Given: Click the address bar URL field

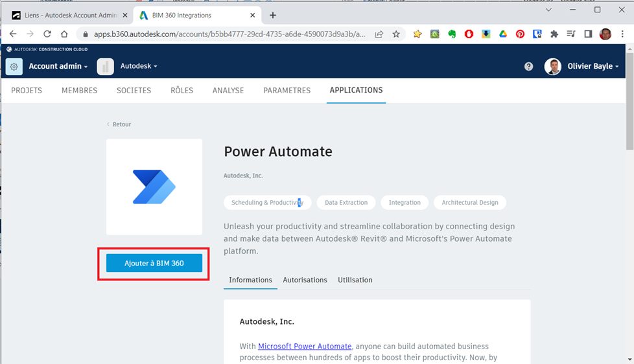Looking at the screenshot, I should (x=229, y=34).
